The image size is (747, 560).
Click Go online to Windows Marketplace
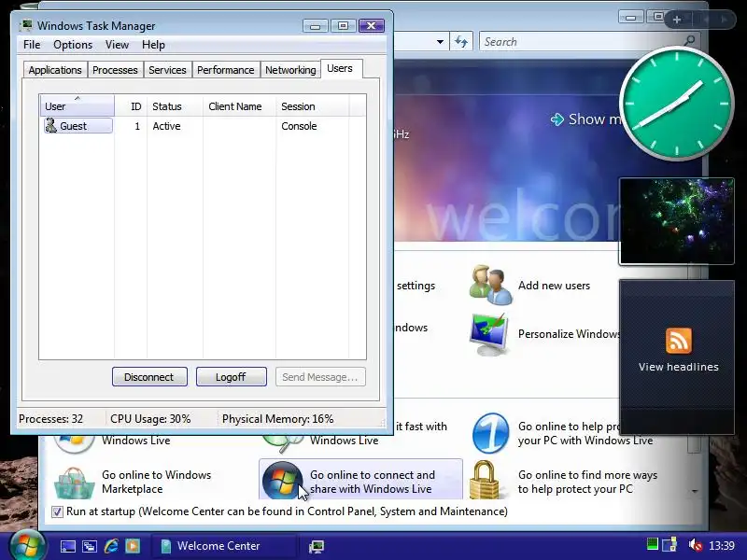coord(156,482)
